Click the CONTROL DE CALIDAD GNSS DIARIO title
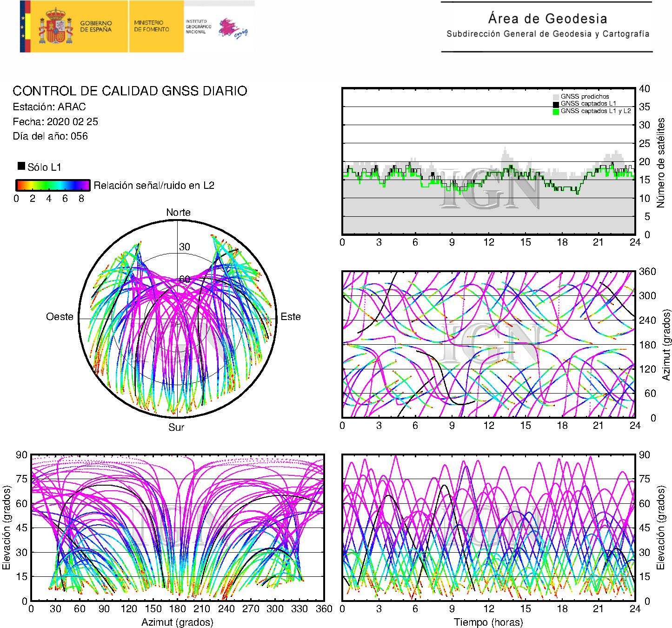Screen dimensions: 672x628 pos(130,91)
